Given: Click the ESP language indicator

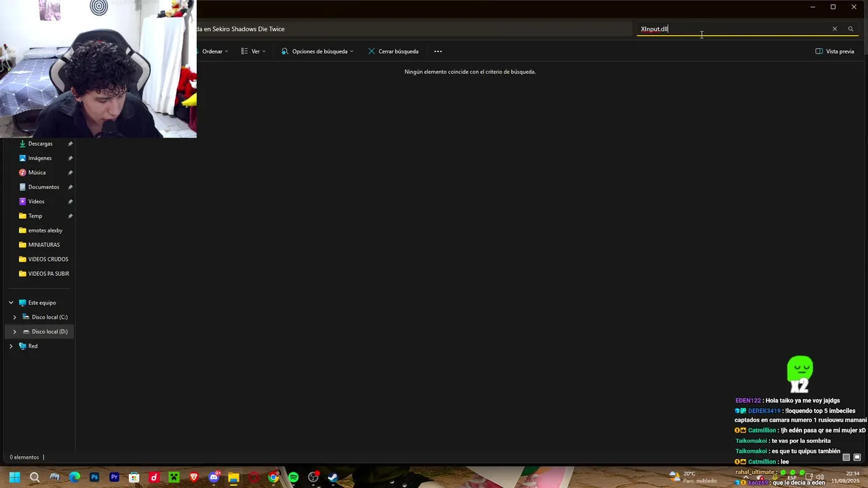Looking at the screenshot, I should [x=791, y=477].
